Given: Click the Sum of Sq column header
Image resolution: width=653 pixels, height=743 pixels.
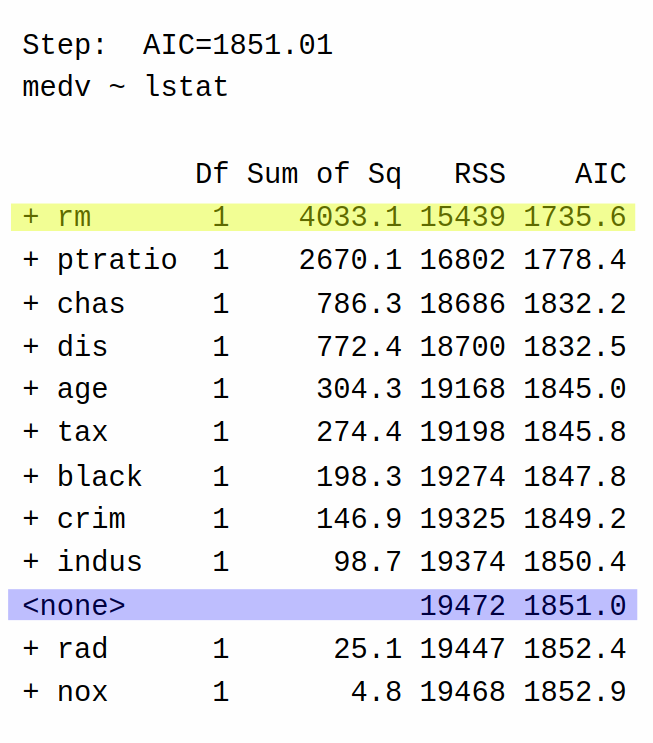Looking at the screenshot, I should click(324, 174).
